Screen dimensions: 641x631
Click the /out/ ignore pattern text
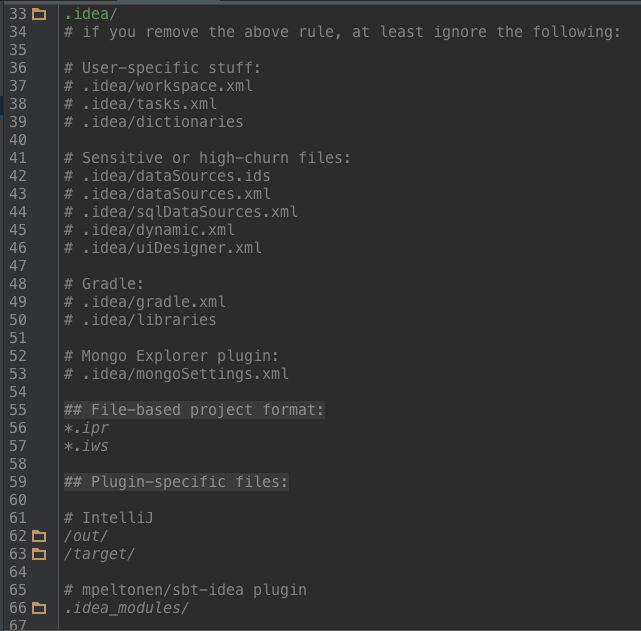point(86,536)
